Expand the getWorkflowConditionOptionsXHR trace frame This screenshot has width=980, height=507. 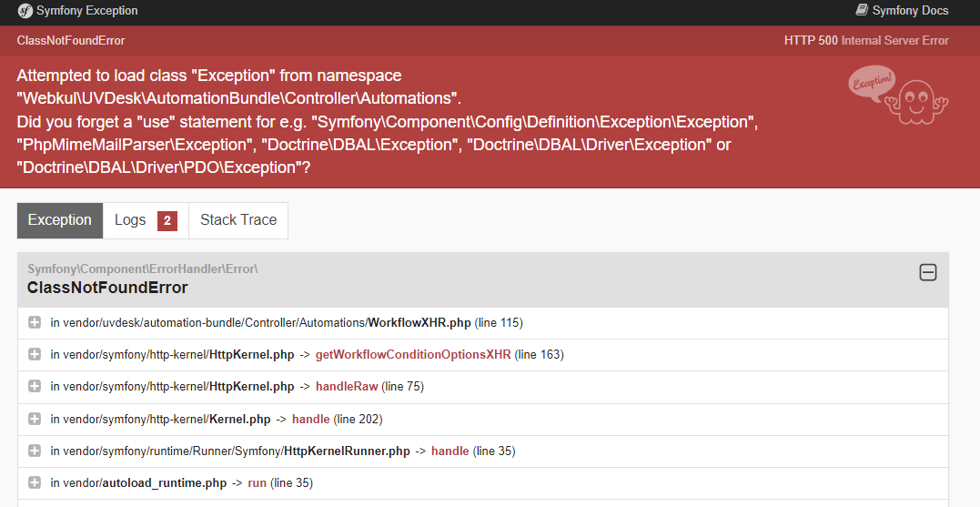click(35, 354)
